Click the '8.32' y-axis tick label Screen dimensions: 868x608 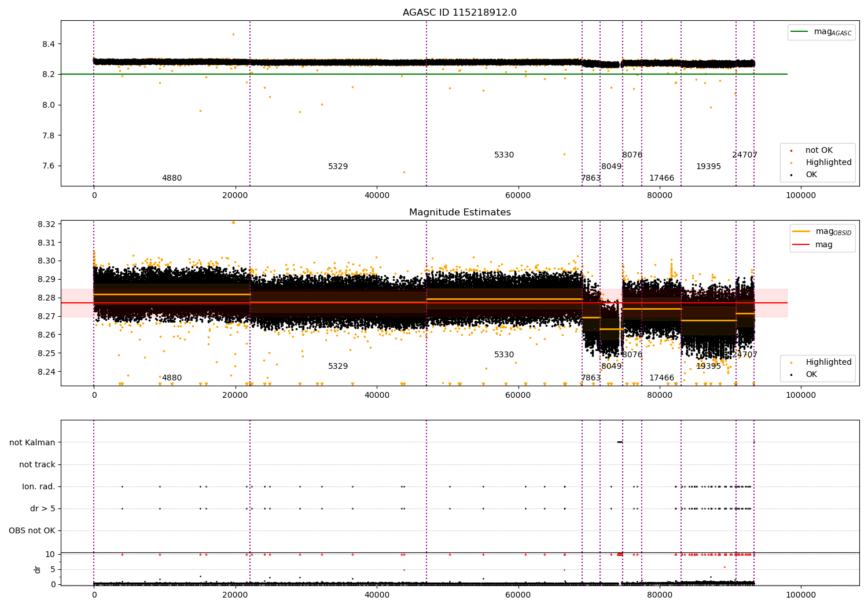46,224
